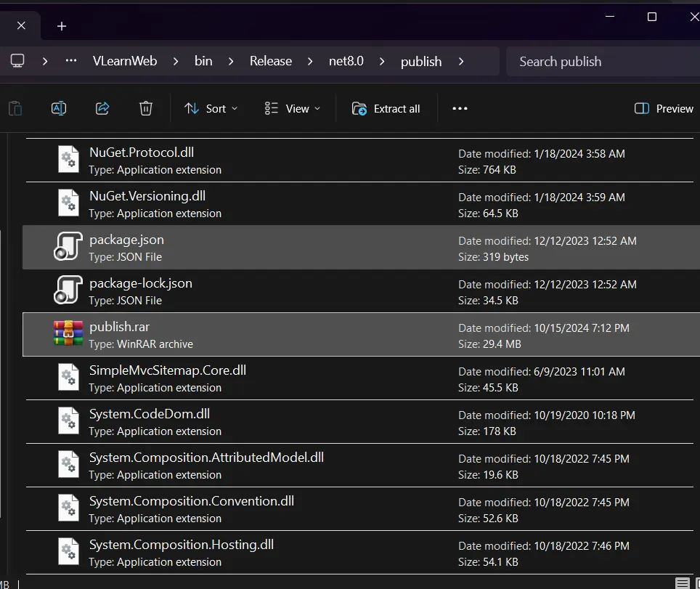Click the See more ellipsis icon
This screenshot has height=589, width=700.
(x=460, y=108)
